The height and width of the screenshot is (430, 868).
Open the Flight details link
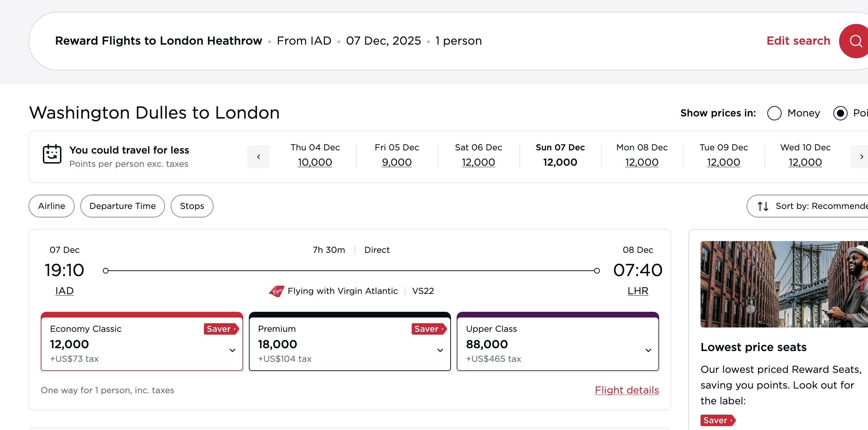coord(627,390)
